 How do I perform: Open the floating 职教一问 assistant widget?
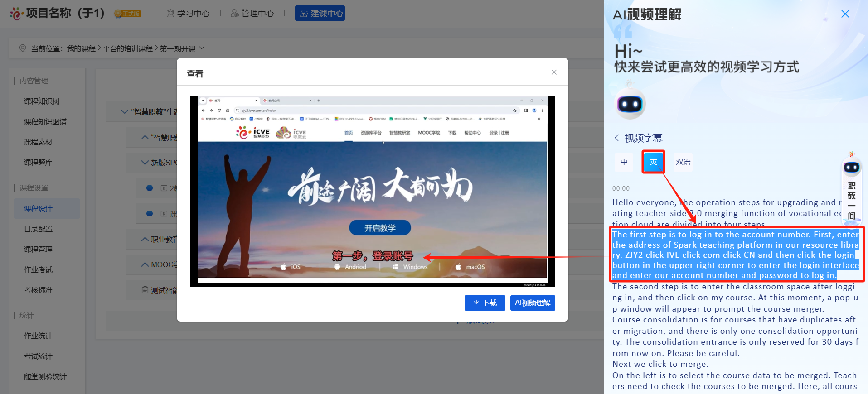(x=851, y=189)
